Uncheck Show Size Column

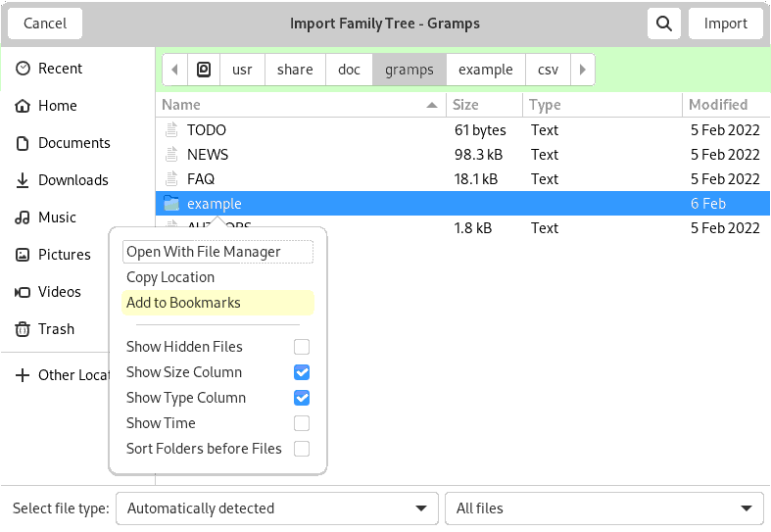[302, 372]
